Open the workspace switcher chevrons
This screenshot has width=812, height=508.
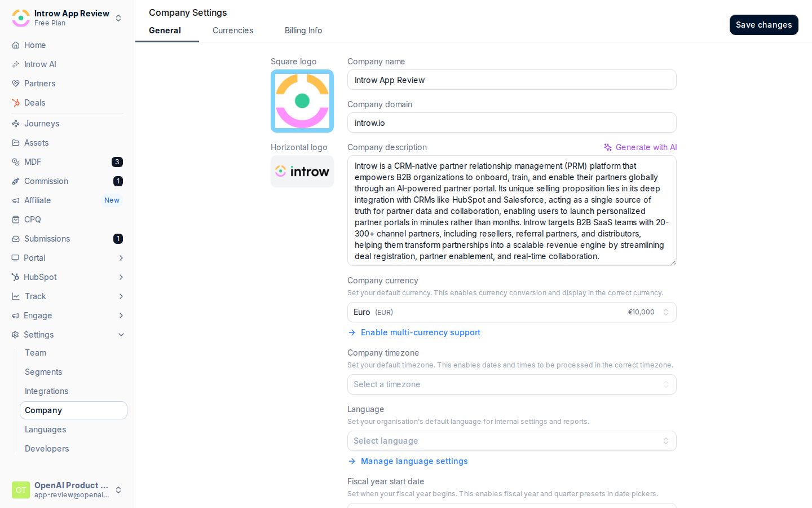pyautogui.click(x=118, y=18)
